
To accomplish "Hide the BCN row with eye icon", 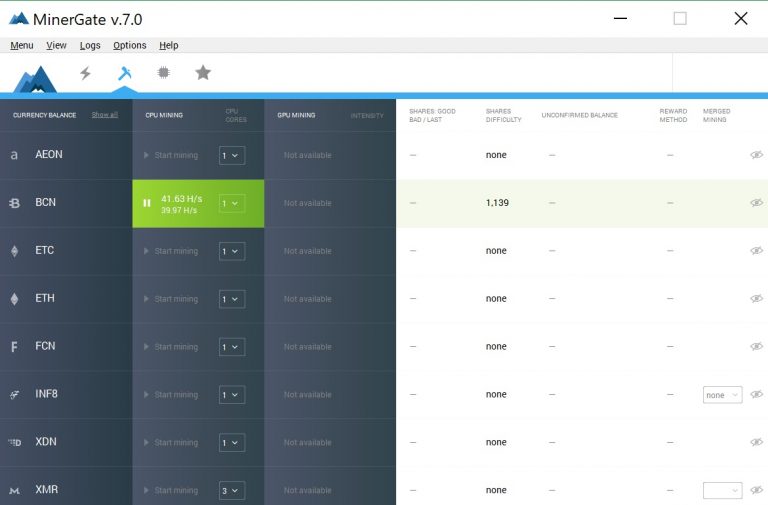I will click(x=756, y=202).
